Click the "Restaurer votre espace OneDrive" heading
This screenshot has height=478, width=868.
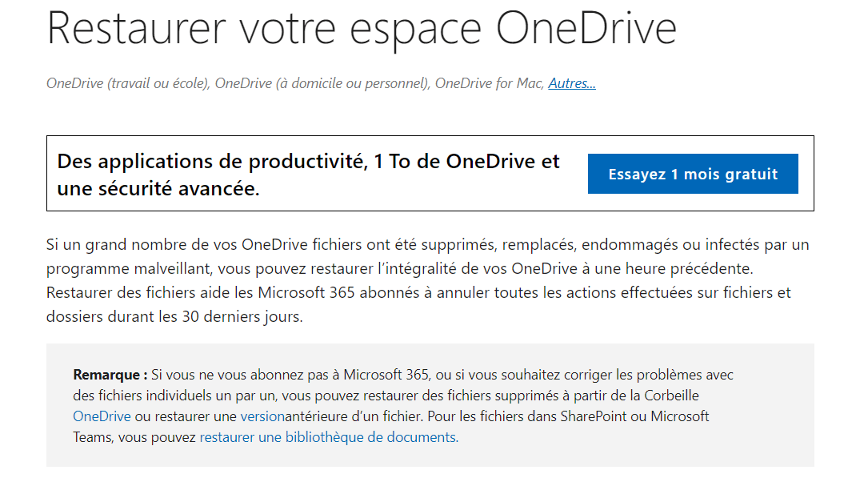(362, 29)
